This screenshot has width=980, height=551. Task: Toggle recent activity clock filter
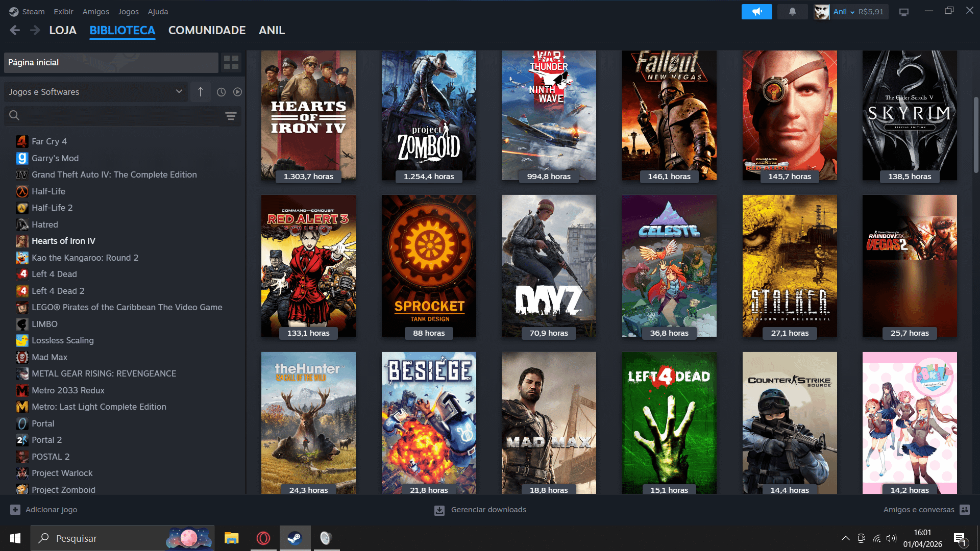click(221, 92)
